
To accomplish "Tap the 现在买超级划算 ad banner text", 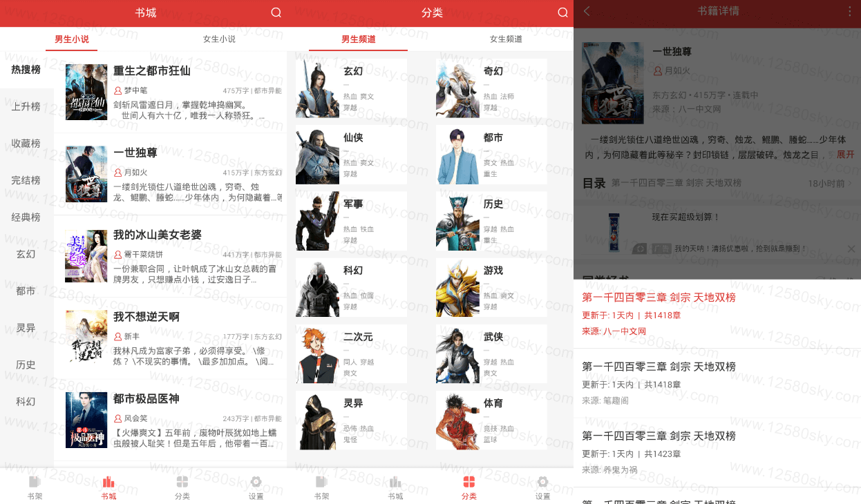I will tap(685, 217).
